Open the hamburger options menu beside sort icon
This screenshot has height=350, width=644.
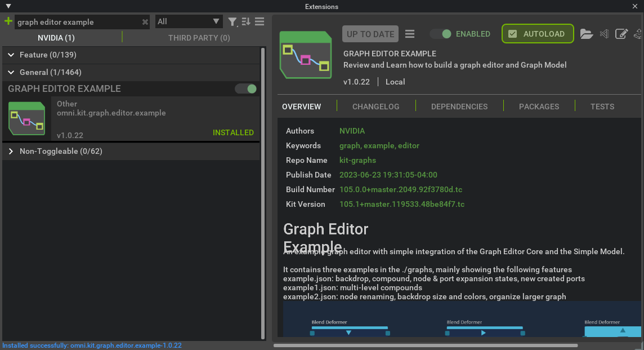click(260, 22)
